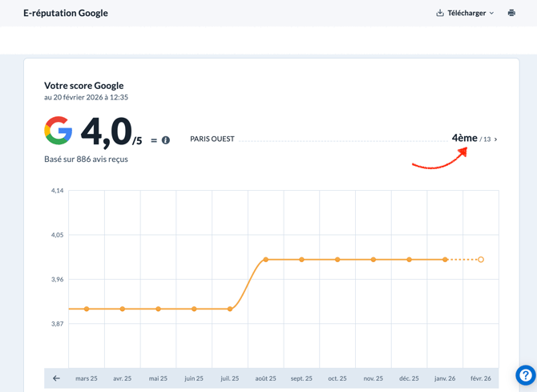The image size is (537, 392).
Task: Open the help question mark bubble
Action: [525, 375]
